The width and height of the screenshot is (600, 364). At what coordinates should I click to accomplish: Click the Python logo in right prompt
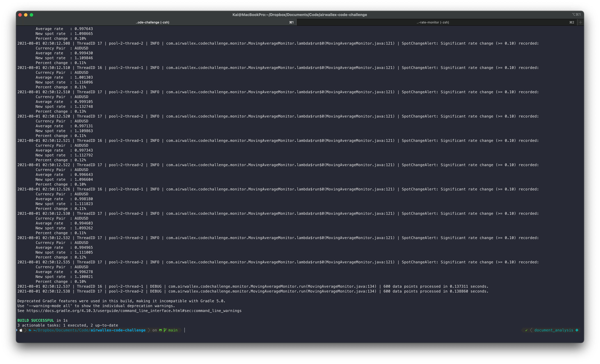(x=577, y=330)
